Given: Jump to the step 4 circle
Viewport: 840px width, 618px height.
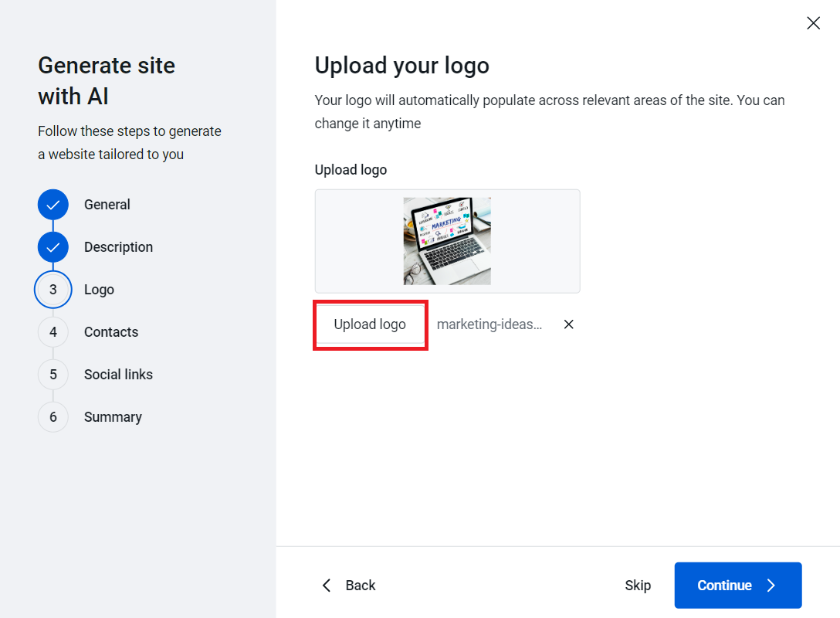Looking at the screenshot, I should (53, 332).
